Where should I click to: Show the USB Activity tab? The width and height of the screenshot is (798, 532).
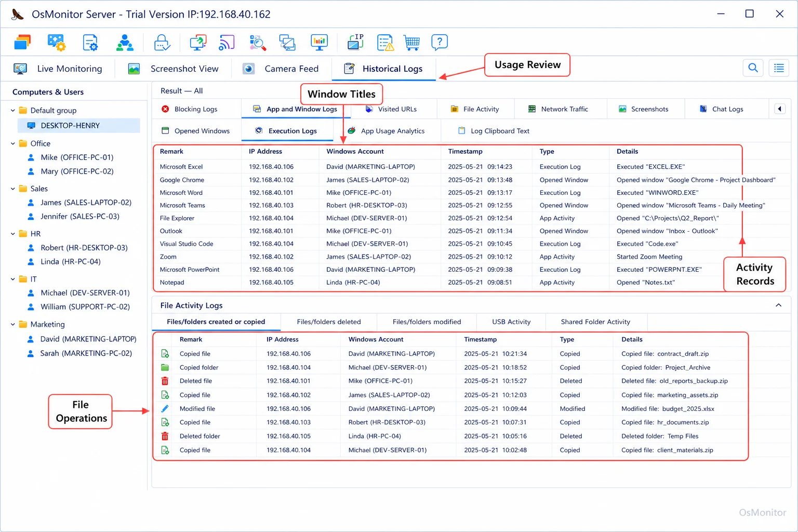tap(511, 322)
